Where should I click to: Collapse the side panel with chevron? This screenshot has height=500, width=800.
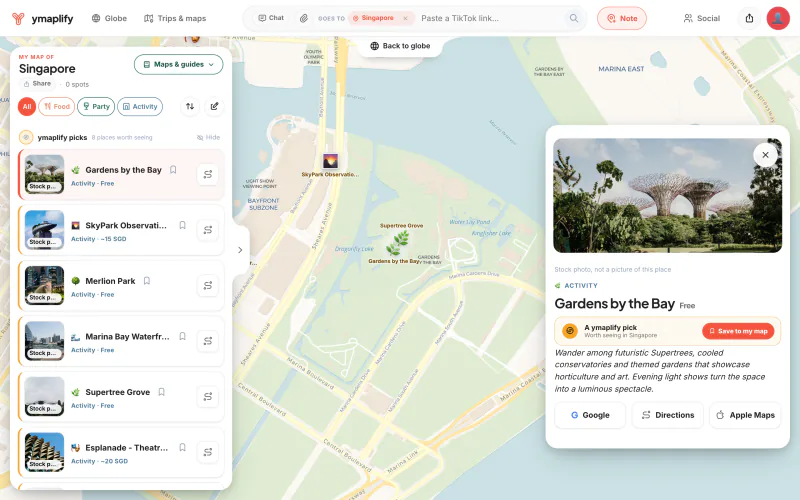click(240, 250)
